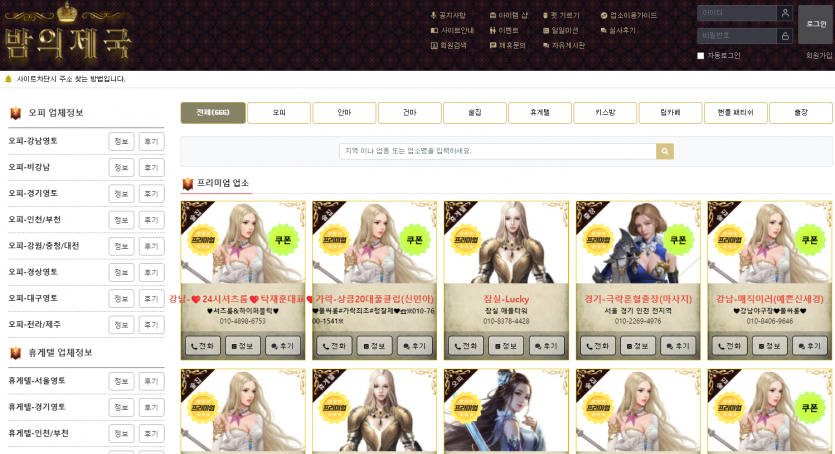The image size is (835, 454).
Task: Click the 실사후기 chat icon
Action: point(603,30)
